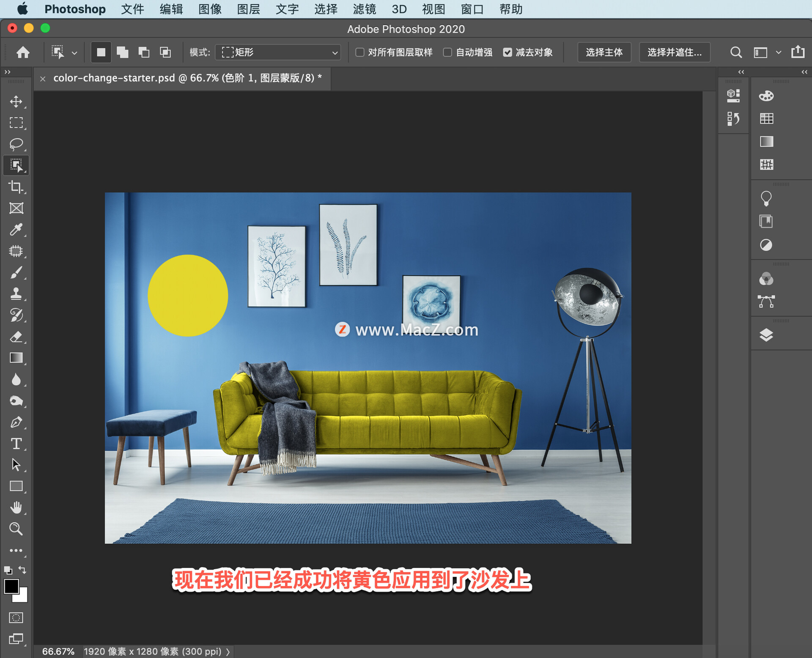Open the Mode dropdown showing Rectangle

pyautogui.click(x=278, y=52)
